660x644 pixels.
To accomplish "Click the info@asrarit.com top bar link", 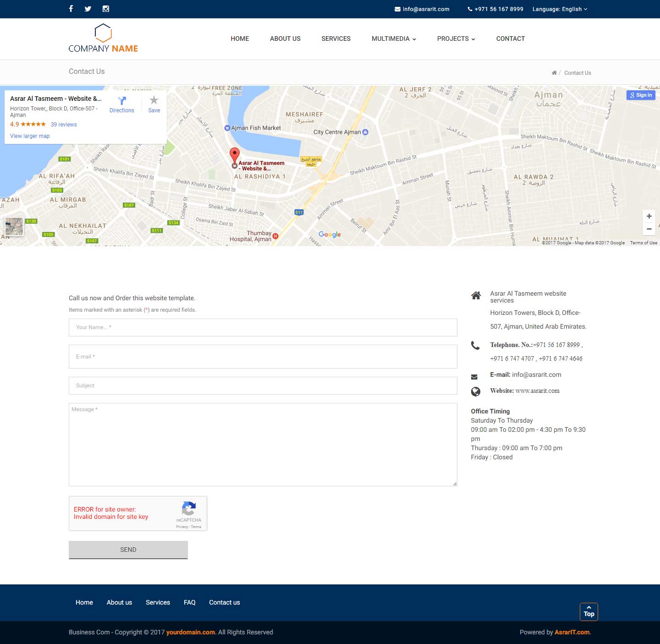I will 426,9.
